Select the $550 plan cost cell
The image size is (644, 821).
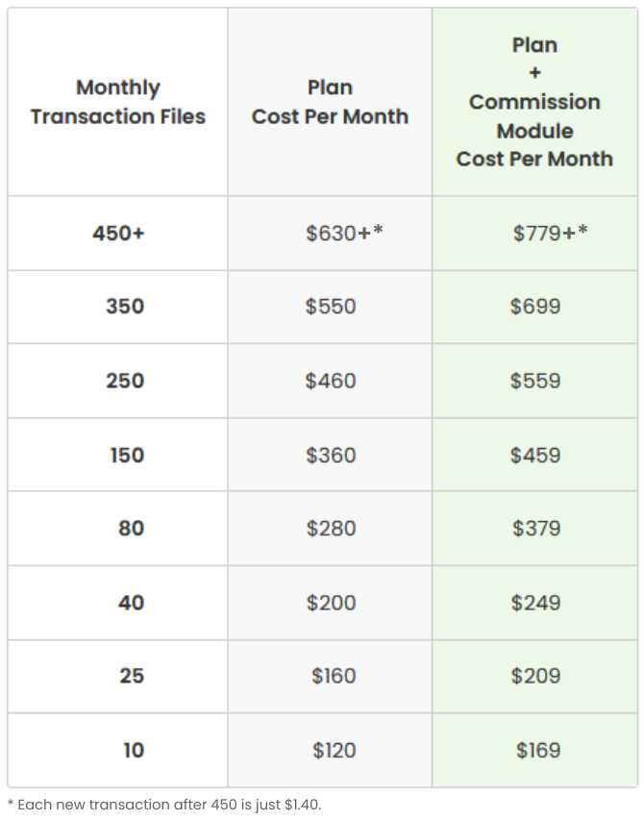pos(331,307)
